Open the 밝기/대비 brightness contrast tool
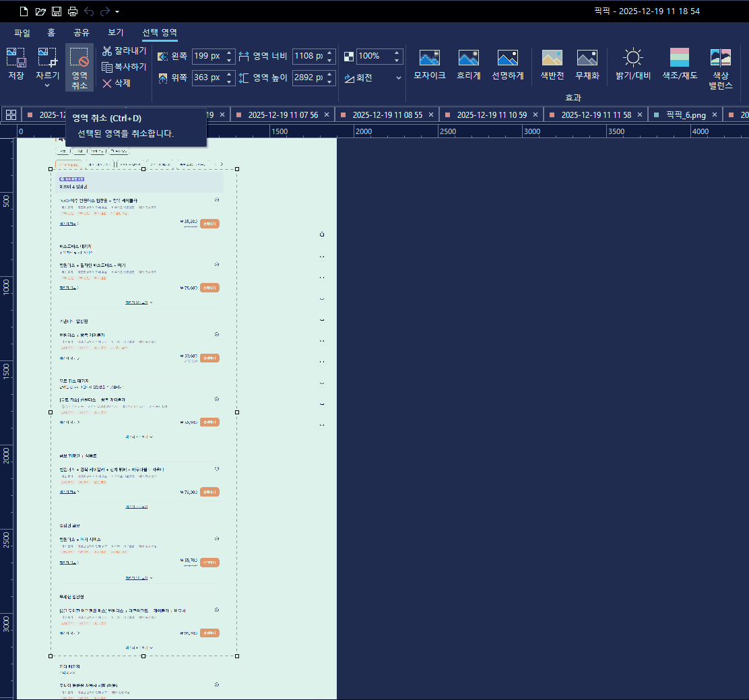This screenshot has height=700, width=749. click(x=633, y=64)
